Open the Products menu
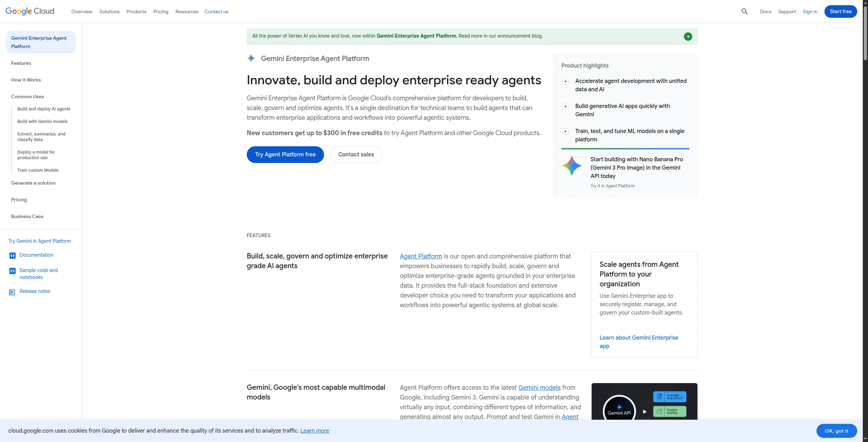Viewport: 868px width, 442px height. coord(136,11)
